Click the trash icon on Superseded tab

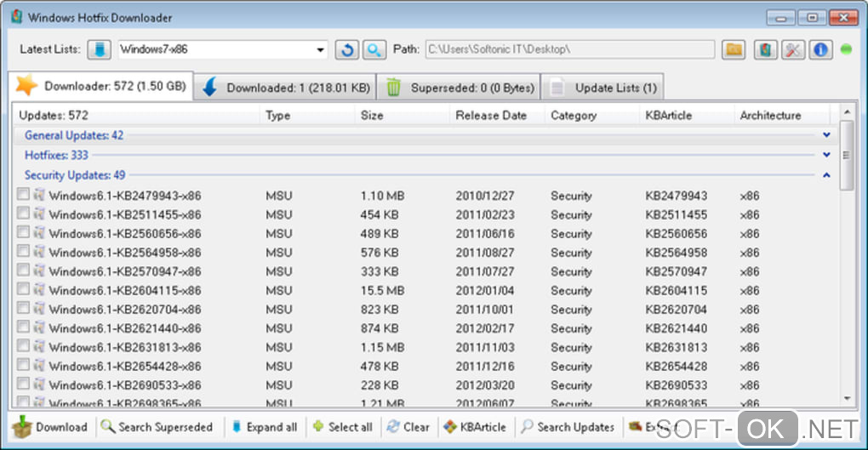coord(393,88)
